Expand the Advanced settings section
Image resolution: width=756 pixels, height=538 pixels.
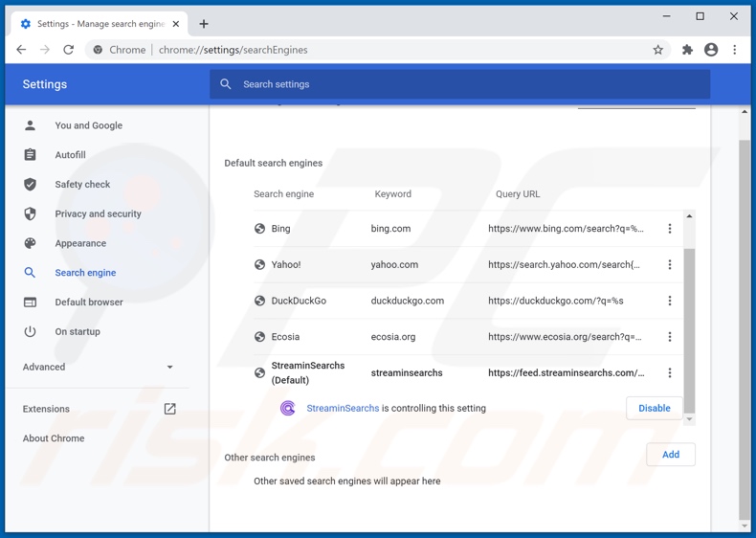pyautogui.click(x=98, y=367)
